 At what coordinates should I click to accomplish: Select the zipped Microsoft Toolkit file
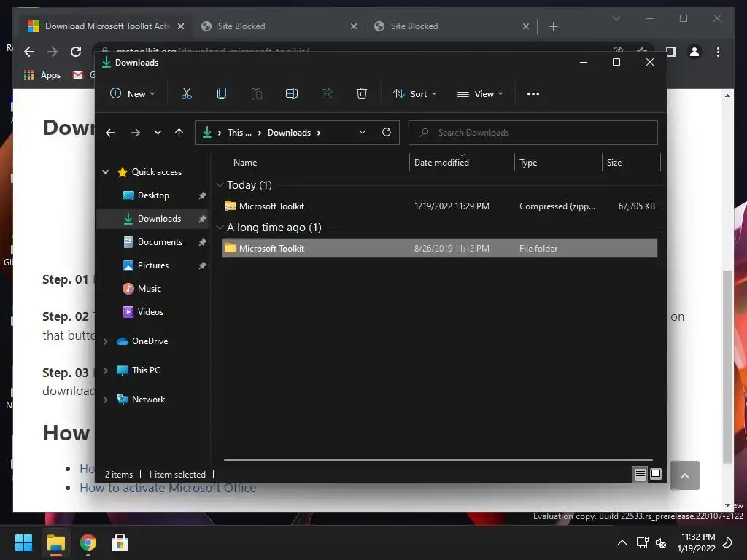point(440,206)
